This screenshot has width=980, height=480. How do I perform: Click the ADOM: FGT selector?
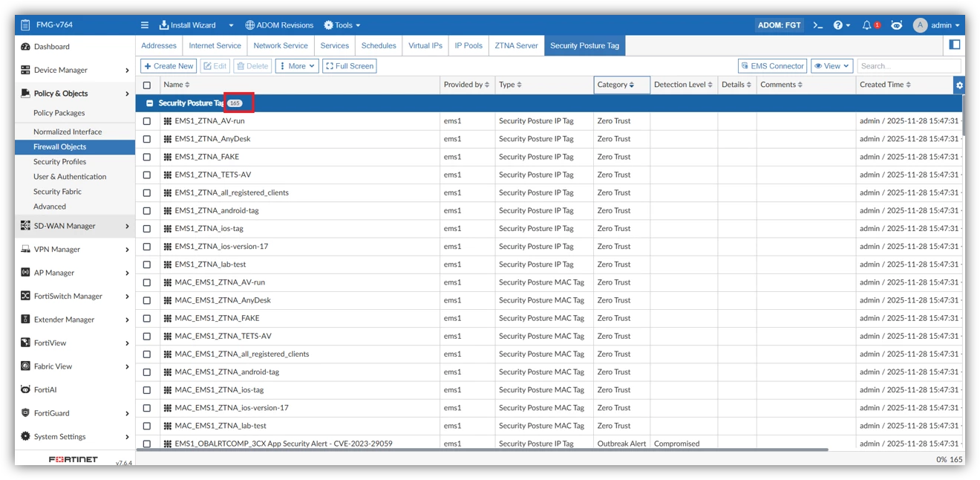point(779,25)
